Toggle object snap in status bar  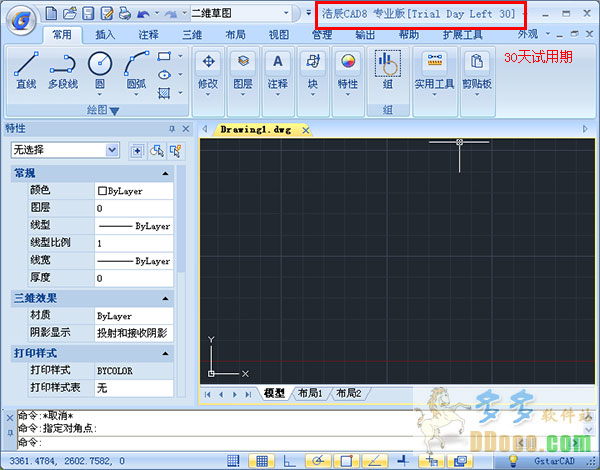346,461
